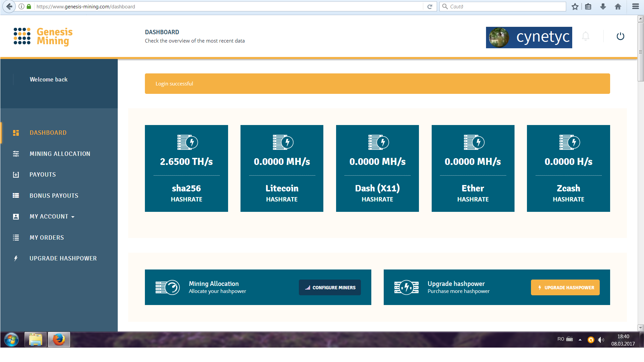
Task: Click the taskbar volume speaker icon
Action: click(x=601, y=340)
